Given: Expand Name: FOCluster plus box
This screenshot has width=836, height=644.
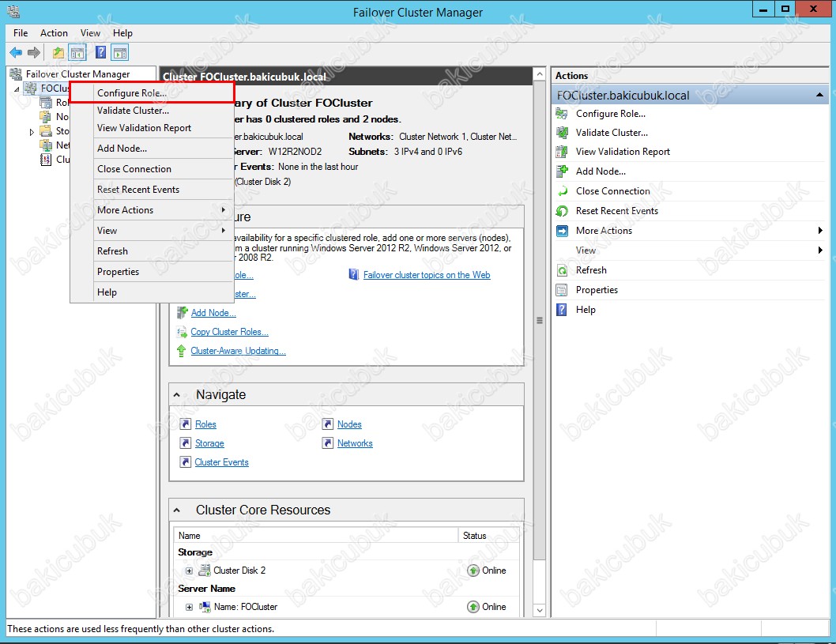Looking at the screenshot, I should click(190, 607).
